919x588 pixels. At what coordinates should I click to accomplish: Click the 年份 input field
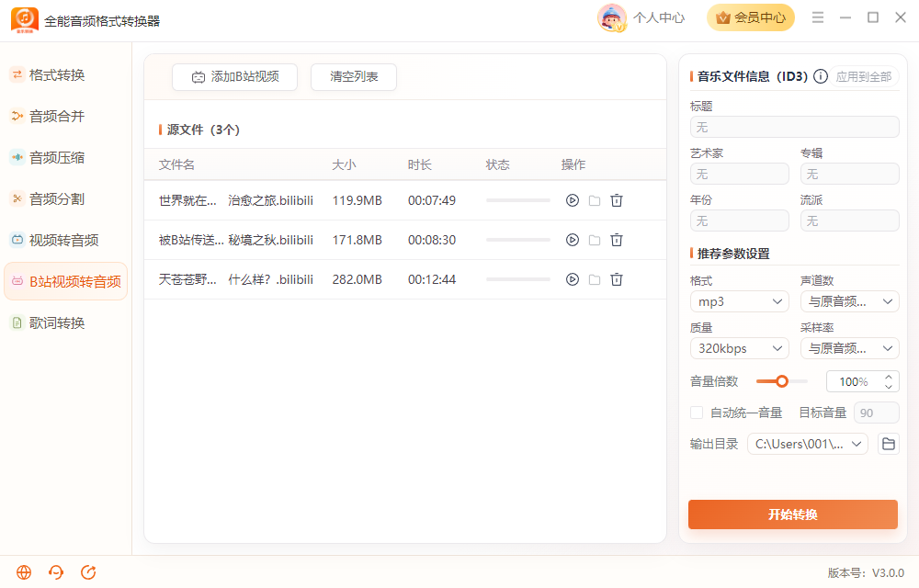click(740, 220)
